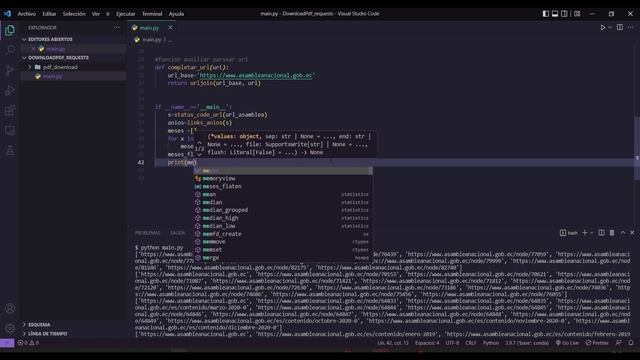
Task: Open the Manage gear settings icon
Action: pyautogui.click(x=10, y=328)
